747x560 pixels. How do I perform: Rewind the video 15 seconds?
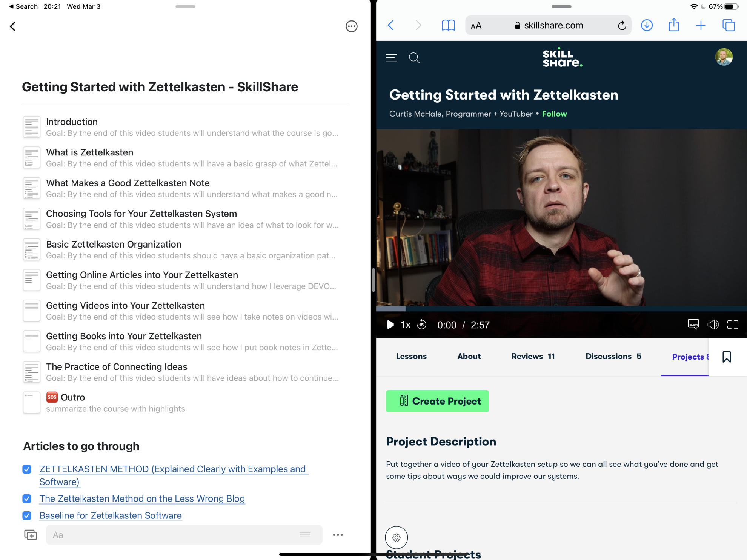(x=421, y=325)
